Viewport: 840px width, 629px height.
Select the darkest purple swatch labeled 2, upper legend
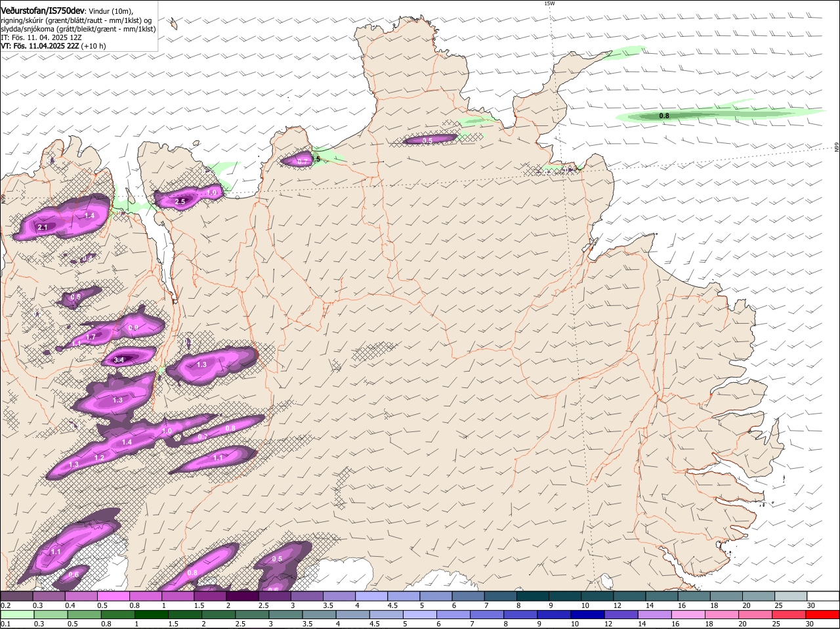point(242,596)
